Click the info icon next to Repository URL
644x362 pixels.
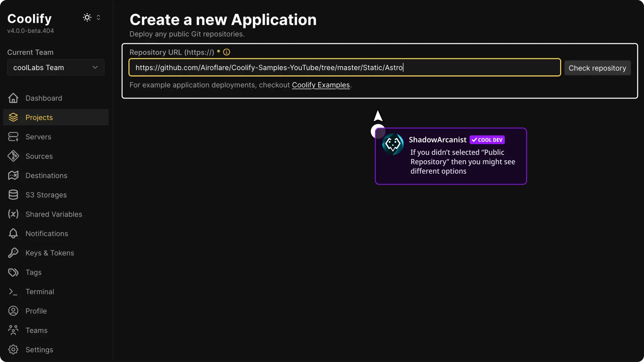[x=226, y=52]
